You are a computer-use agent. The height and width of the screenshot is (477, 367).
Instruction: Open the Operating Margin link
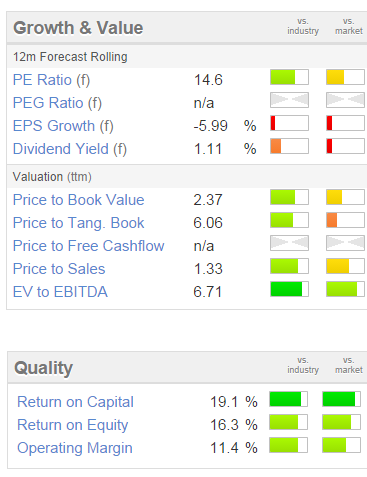(75, 448)
